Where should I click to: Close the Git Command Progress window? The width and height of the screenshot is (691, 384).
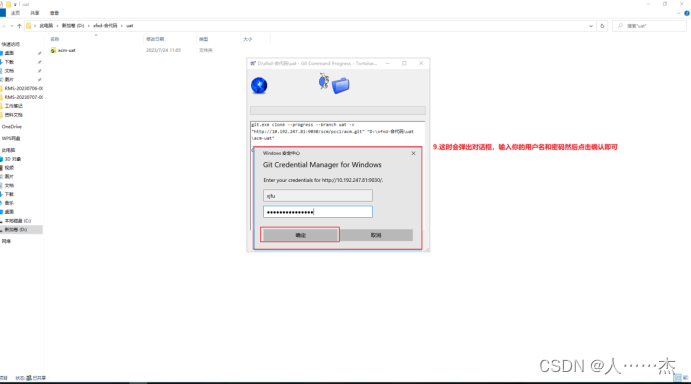tap(421, 63)
